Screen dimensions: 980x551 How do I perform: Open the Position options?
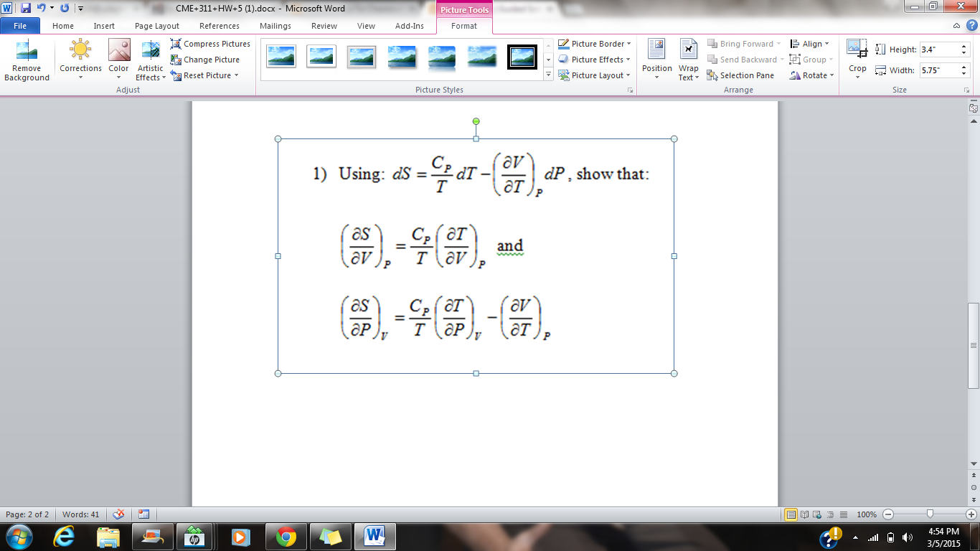(656, 60)
